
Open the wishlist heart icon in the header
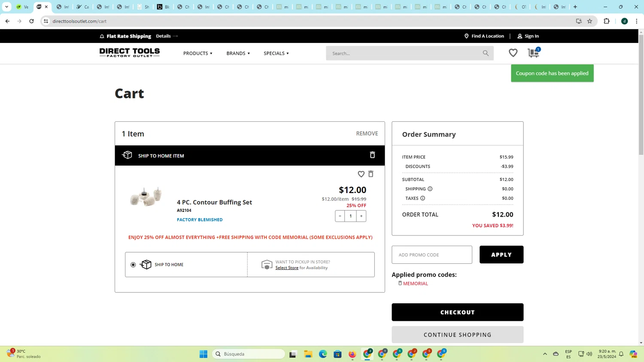(513, 53)
